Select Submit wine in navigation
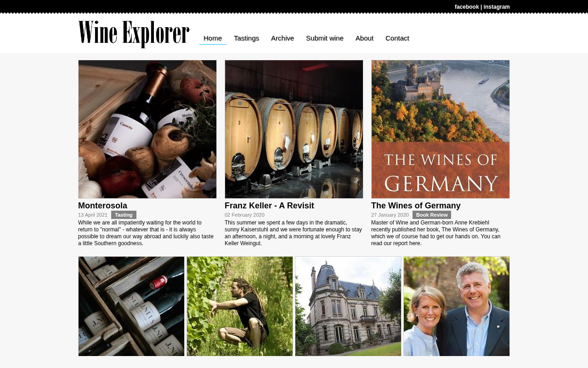Image resolution: width=588 pixels, height=368 pixels. tap(325, 38)
